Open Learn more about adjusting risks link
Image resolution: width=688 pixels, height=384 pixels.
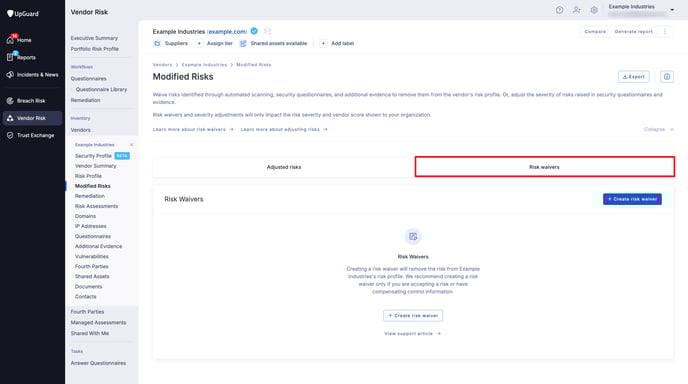pos(284,129)
